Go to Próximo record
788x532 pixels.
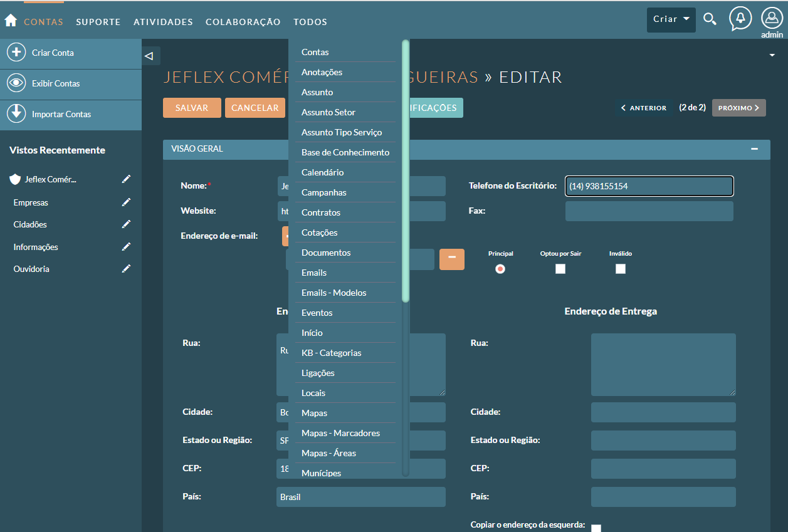click(739, 108)
